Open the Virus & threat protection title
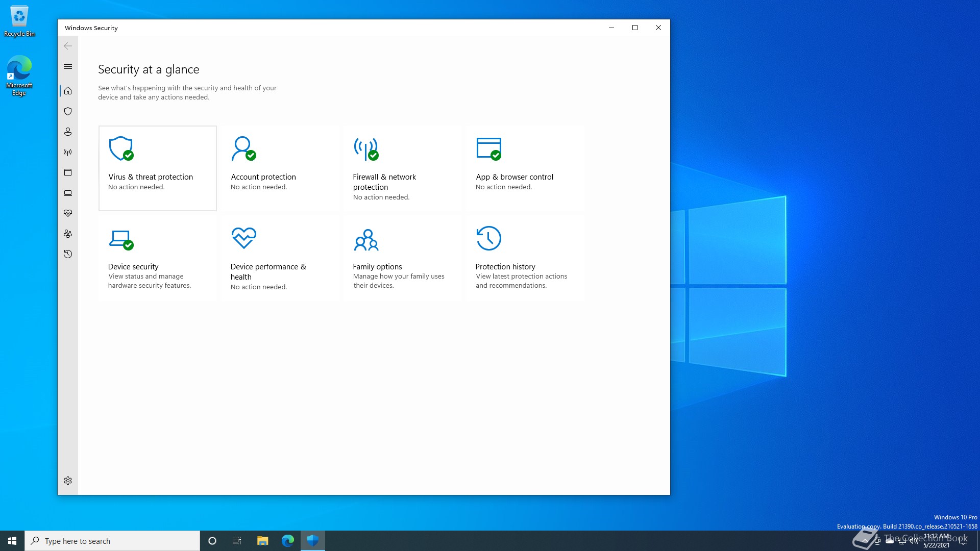The height and width of the screenshot is (551, 980). coord(151,177)
